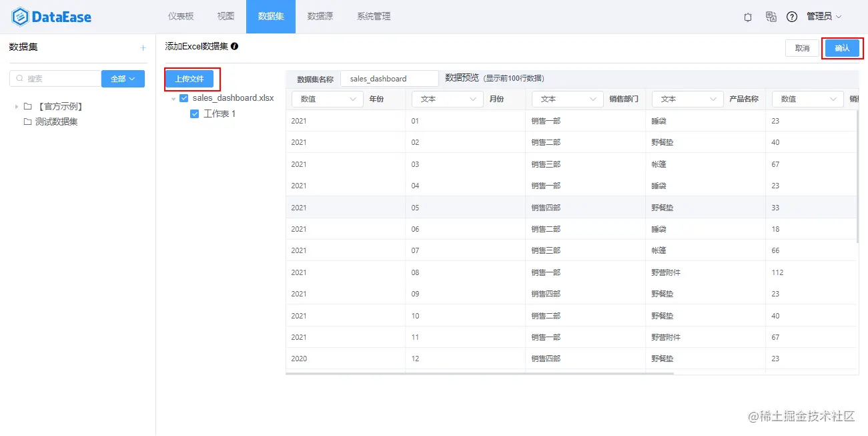
Task: Click the 野营附件 cell in month 11 row
Action: pos(666,337)
